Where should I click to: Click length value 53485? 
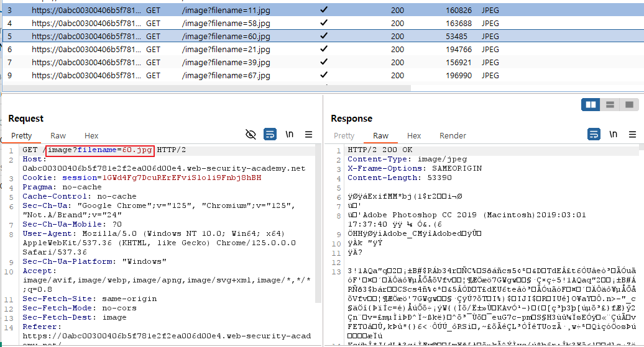pos(456,37)
